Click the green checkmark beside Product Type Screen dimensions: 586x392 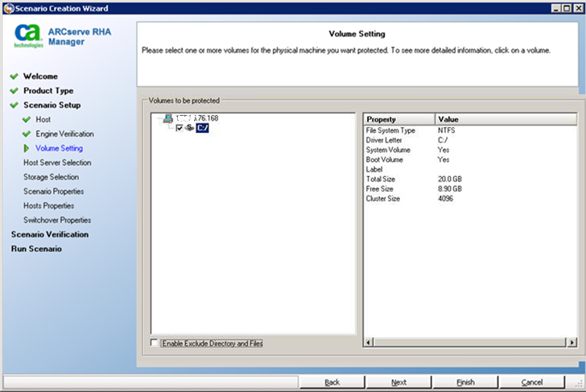click(x=14, y=91)
